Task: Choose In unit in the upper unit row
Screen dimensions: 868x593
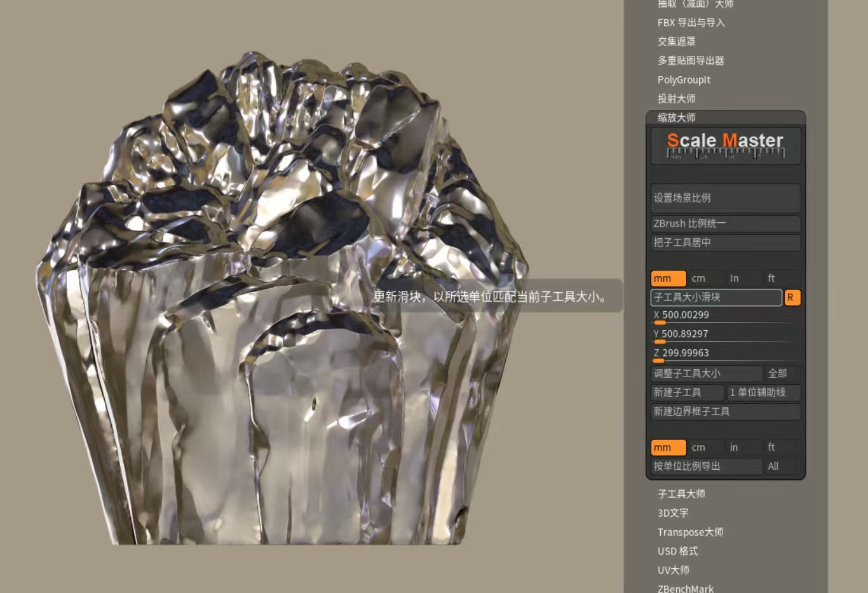Action: coord(743,279)
